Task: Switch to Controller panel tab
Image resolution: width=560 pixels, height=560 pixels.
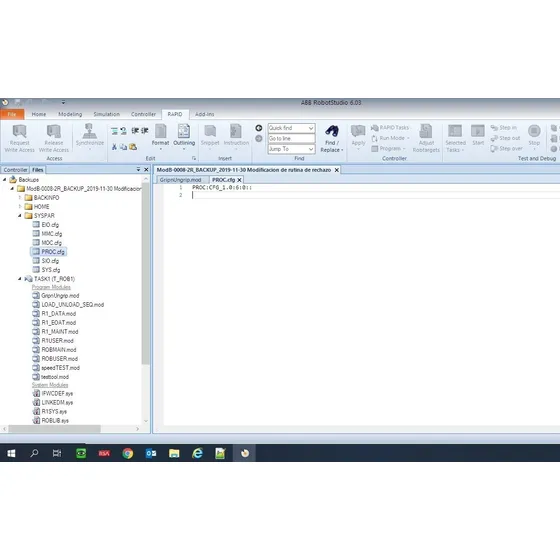Action: pyautogui.click(x=15, y=170)
